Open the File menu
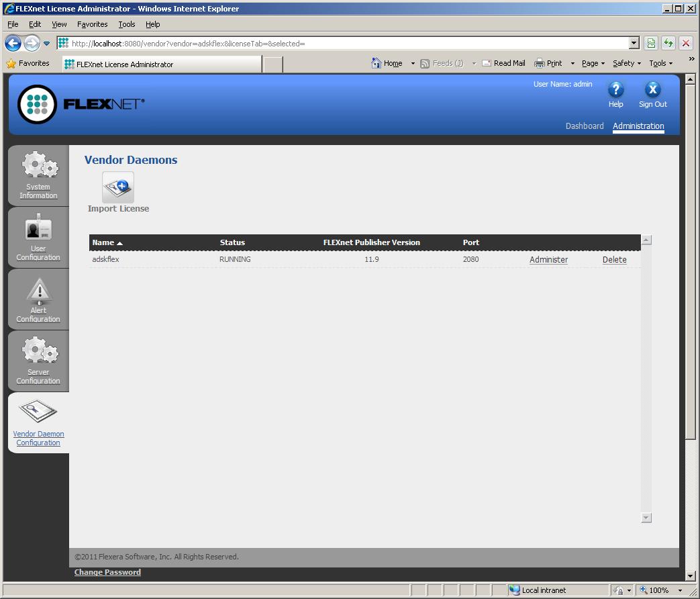 coord(13,24)
